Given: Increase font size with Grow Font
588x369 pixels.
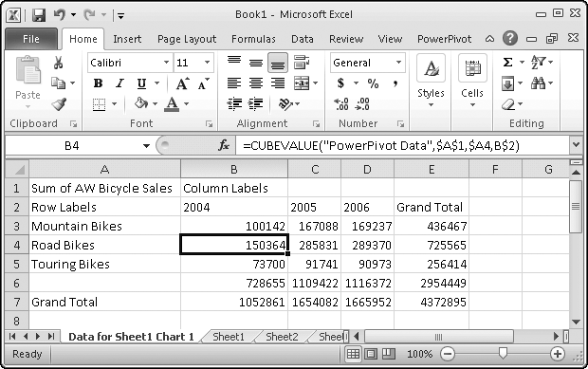Looking at the screenshot, I should coord(183,83).
